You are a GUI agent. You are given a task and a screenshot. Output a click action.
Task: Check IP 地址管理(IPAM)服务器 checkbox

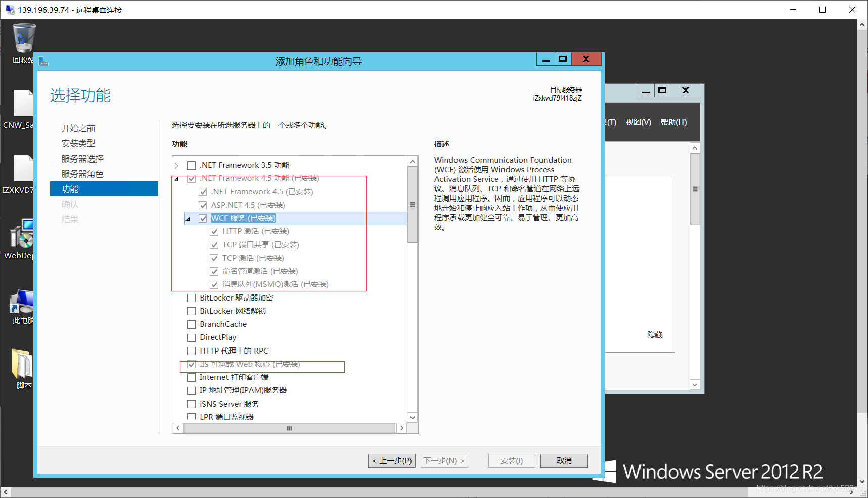[x=191, y=390]
